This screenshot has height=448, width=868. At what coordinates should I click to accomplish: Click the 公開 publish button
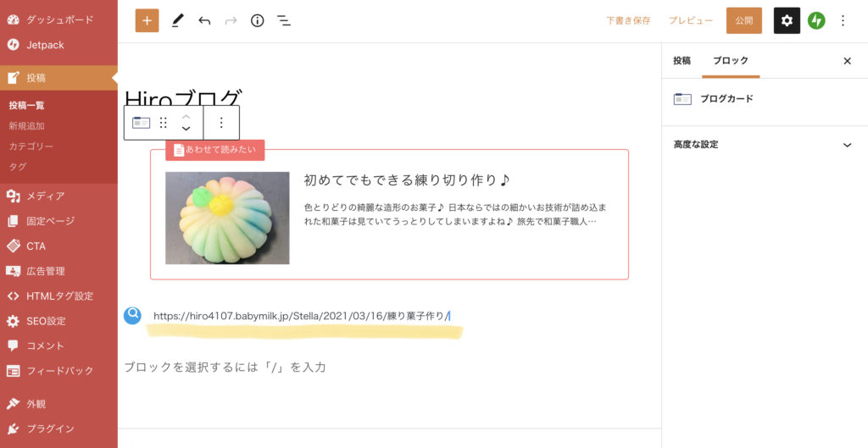click(x=743, y=20)
